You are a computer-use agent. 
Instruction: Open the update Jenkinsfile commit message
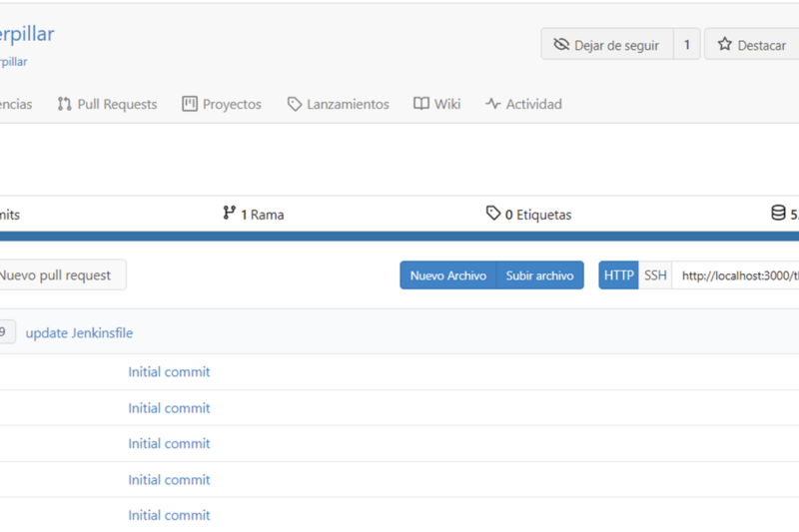coord(79,333)
